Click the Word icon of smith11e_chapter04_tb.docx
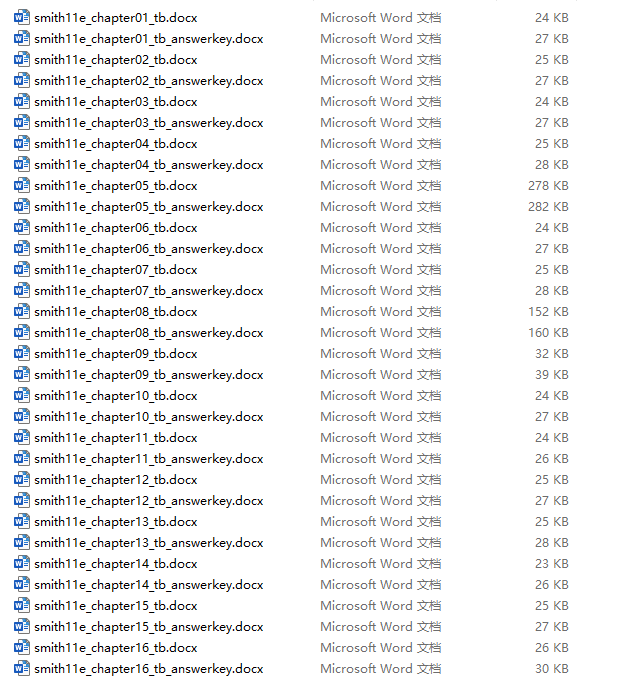The image size is (617, 697). [x=22, y=144]
